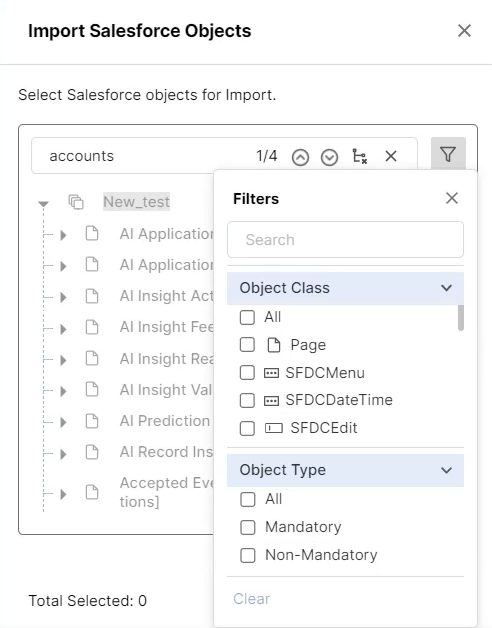Image resolution: width=492 pixels, height=628 pixels.
Task: Select the AI Insight Act row
Action: 166,296
